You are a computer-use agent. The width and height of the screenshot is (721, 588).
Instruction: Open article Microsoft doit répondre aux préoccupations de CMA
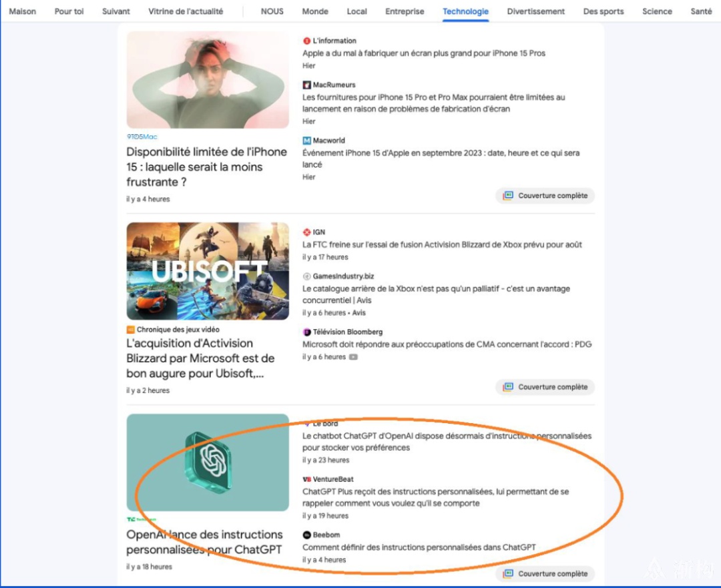[x=447, y=345]
